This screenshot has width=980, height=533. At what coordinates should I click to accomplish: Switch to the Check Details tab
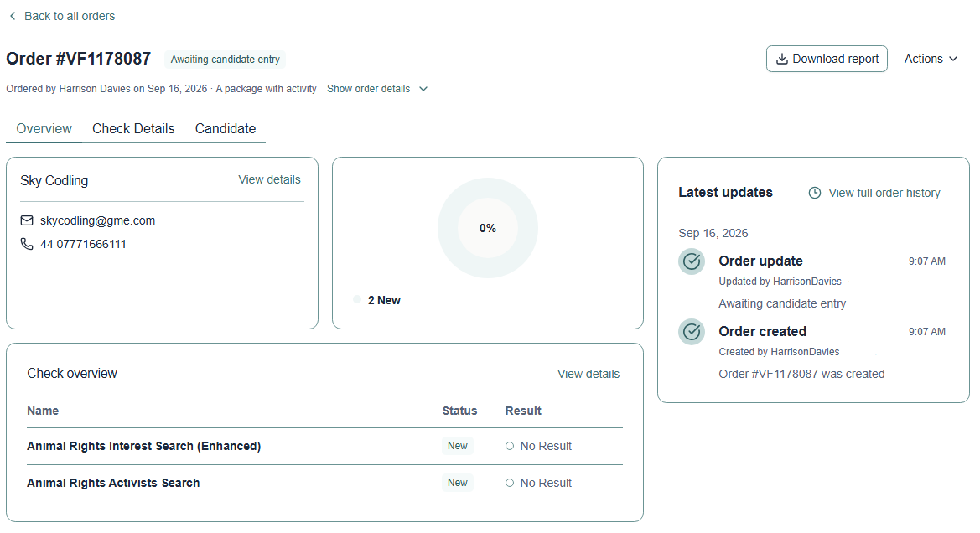coord(133,129)
